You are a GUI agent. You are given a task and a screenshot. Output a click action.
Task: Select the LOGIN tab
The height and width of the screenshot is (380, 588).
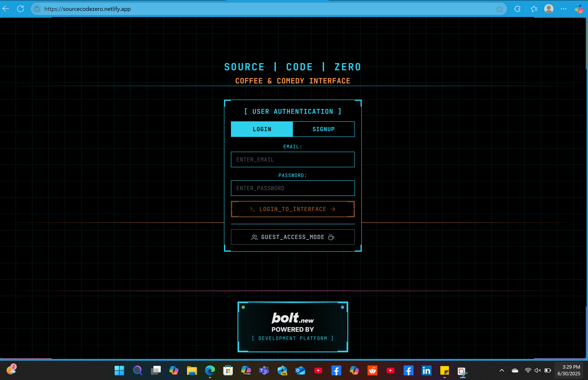262,129
